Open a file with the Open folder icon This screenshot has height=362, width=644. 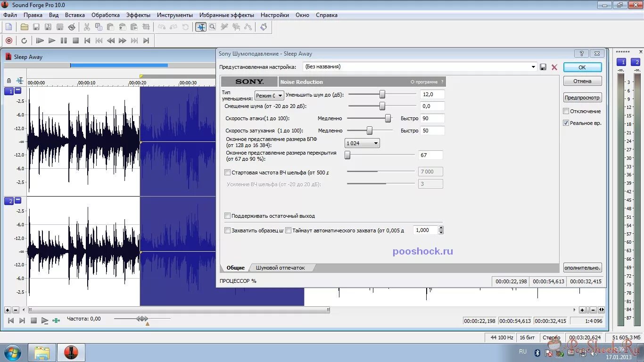coord(24,27)
